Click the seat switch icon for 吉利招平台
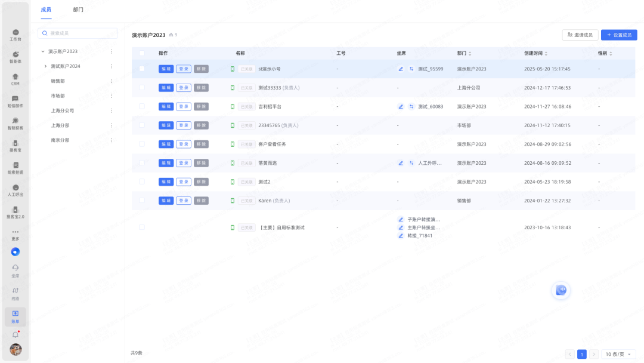This screenshot has height=363, width=644. 411,107
